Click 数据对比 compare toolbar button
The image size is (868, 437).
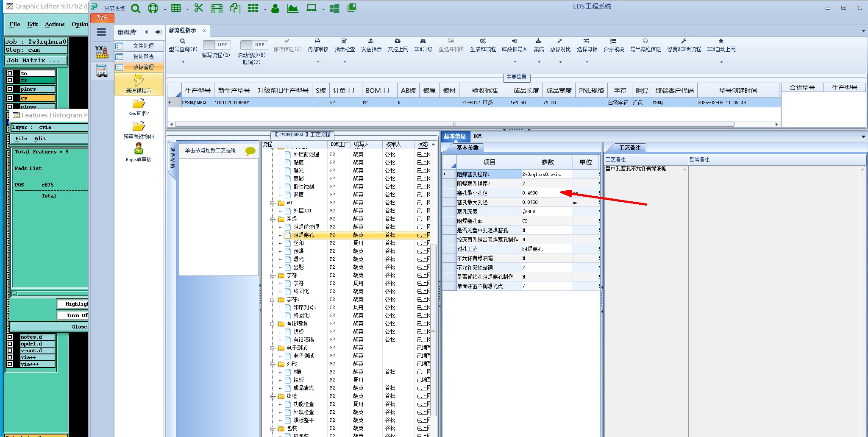click(560, 45)
